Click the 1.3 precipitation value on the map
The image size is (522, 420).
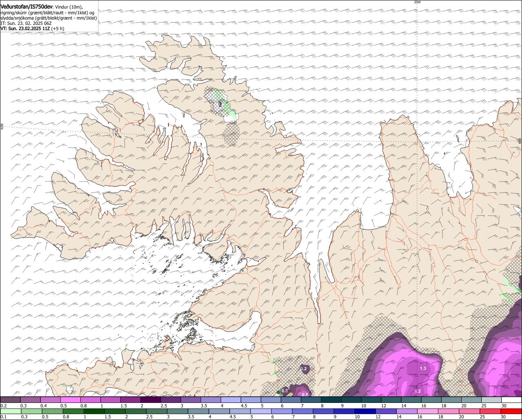click(x=423, y=368)
